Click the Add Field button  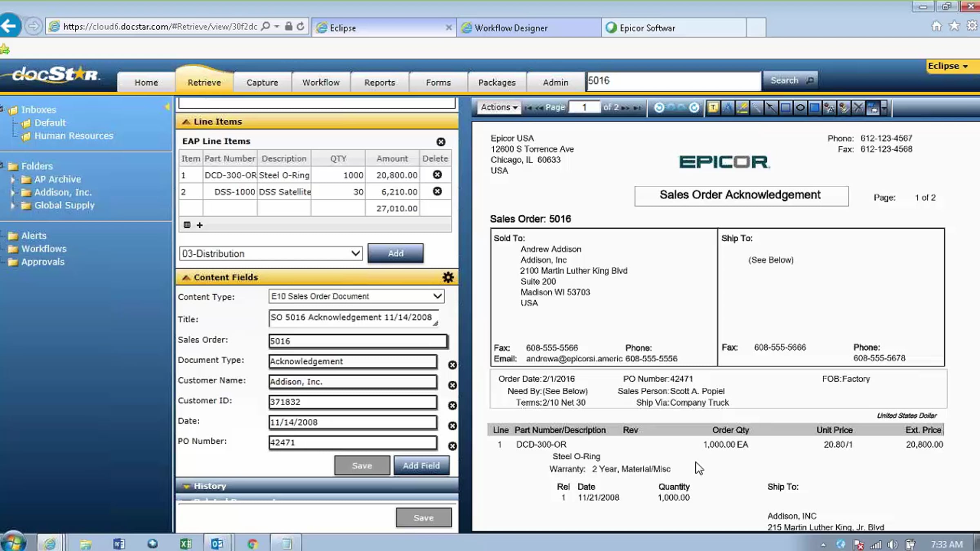coord(421,466)
